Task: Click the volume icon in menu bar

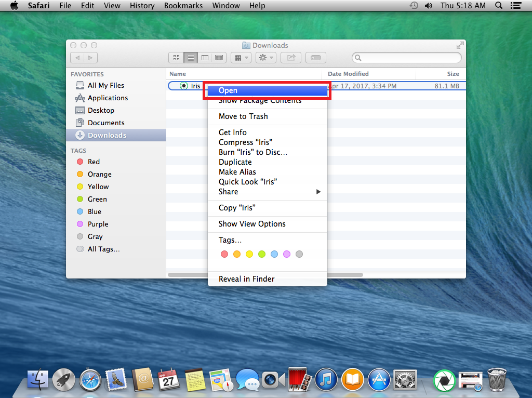Action: point(429,5)
